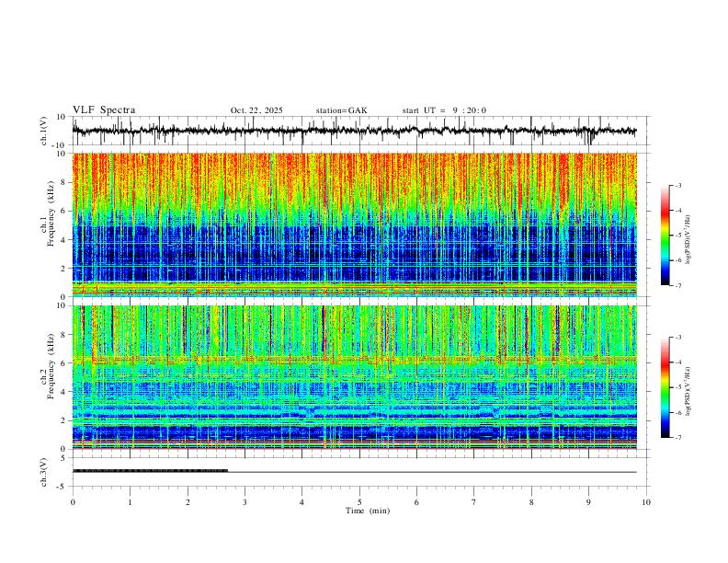Click the ch.2 spectrogram panel
The width and height of the screenshot is (728, 563).
click(x=354, y=377)
